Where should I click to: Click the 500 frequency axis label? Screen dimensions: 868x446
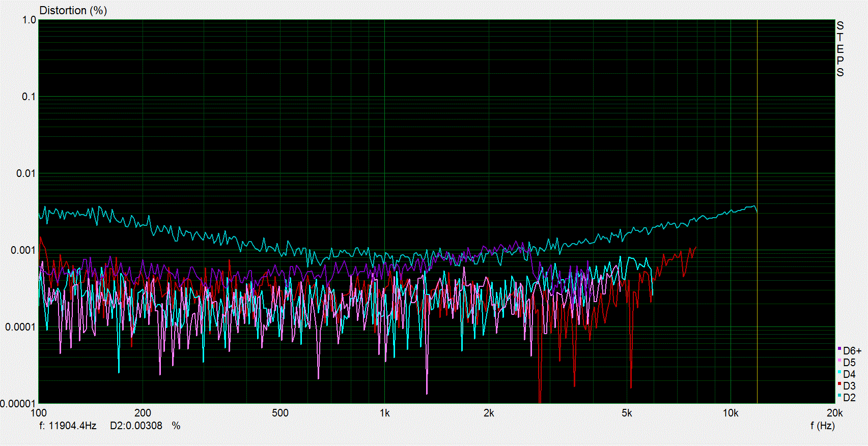click(280, 413)
